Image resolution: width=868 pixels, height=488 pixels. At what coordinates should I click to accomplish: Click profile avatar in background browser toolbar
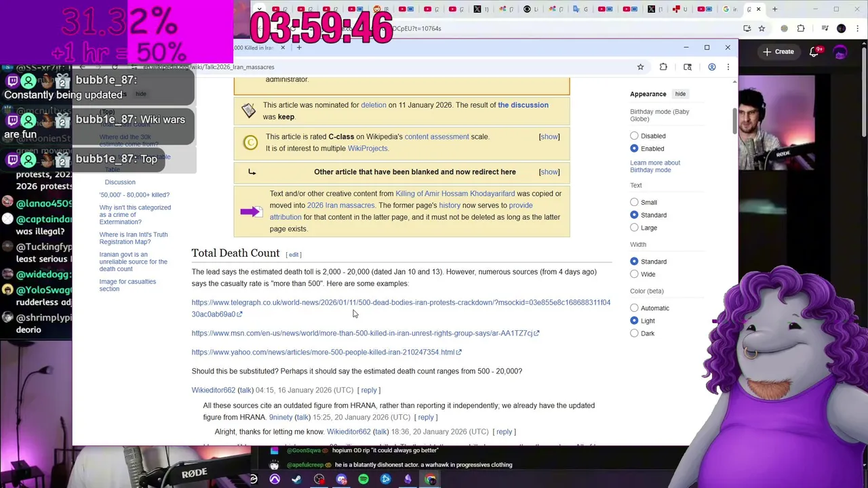pos(842,28)
